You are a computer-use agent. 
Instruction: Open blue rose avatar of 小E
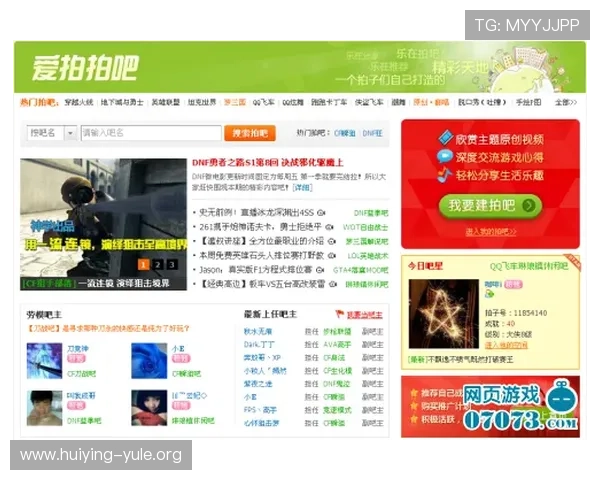point(149,361)
